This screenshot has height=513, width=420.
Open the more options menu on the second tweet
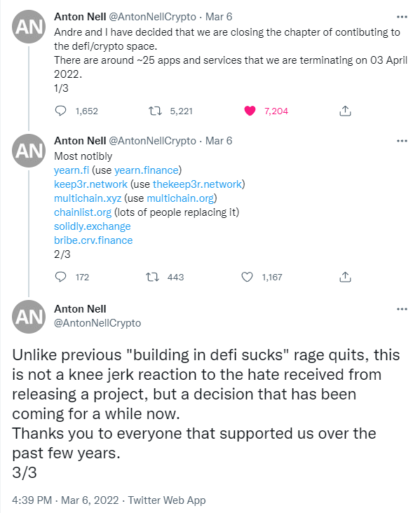click(402, 141)
